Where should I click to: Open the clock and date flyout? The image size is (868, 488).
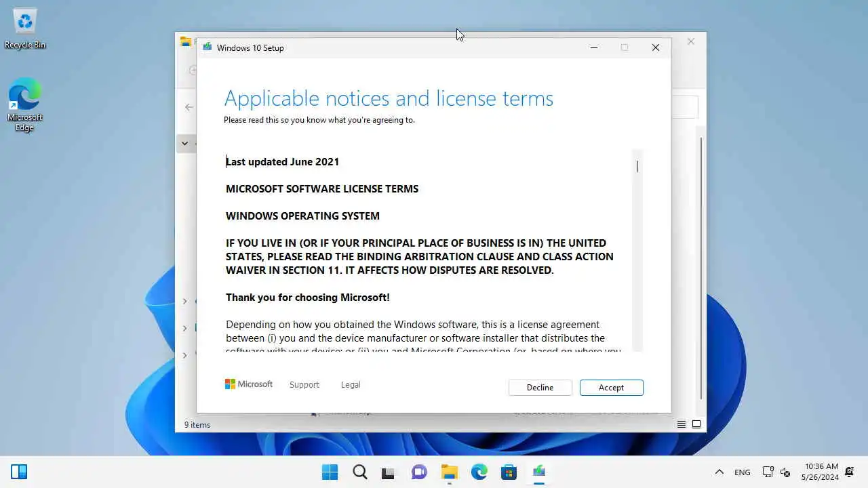coord(821,472)
